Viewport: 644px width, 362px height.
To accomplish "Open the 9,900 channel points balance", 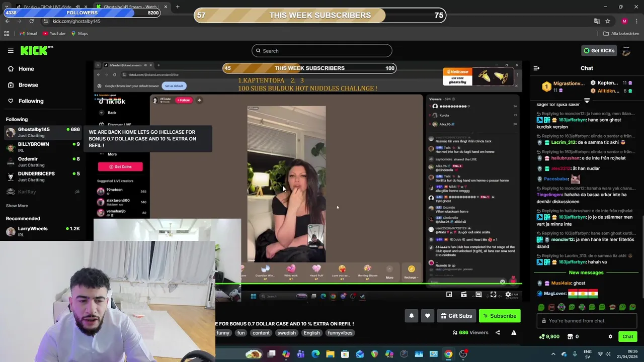I will click(x=549, y=337).
